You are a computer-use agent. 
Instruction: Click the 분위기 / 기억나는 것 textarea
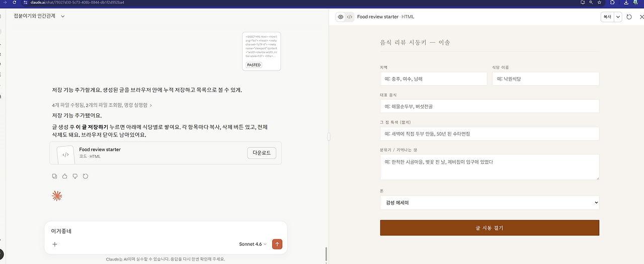coord(490,167)
